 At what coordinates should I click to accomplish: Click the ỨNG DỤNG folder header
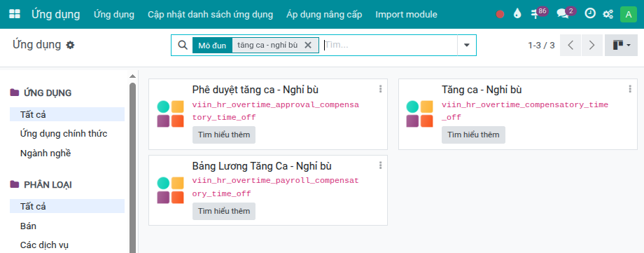pyautogui.click(x=41, y=93)
